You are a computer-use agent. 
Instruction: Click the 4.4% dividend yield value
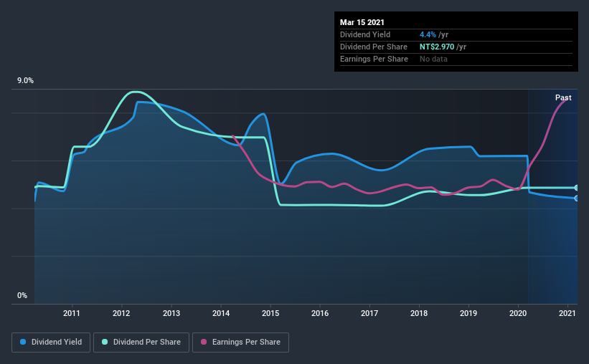(428, 34)
